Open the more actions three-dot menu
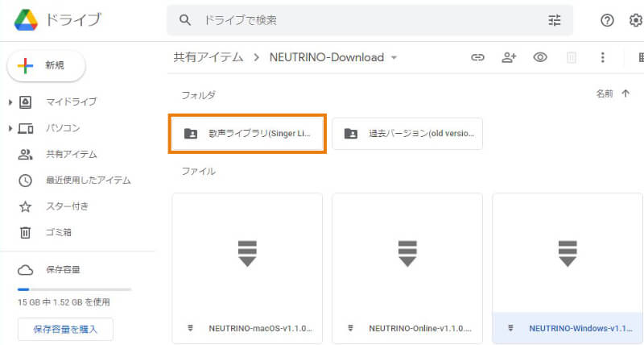Image resolution: width=644 pixels, height=345 pixels. [x=602, y=57]
